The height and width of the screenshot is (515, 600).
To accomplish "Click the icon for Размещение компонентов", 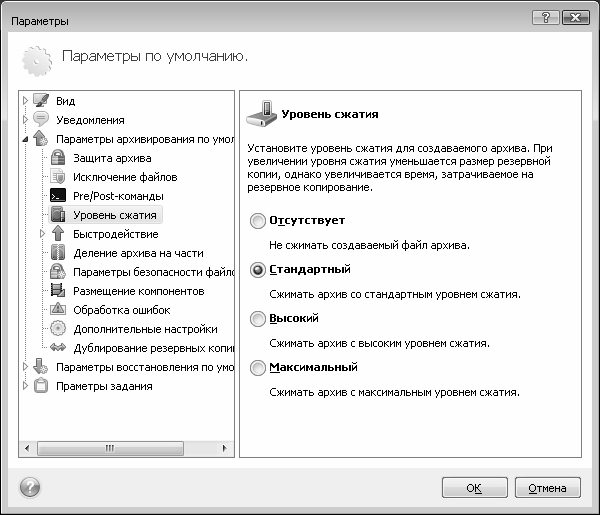I will (58, 291).
